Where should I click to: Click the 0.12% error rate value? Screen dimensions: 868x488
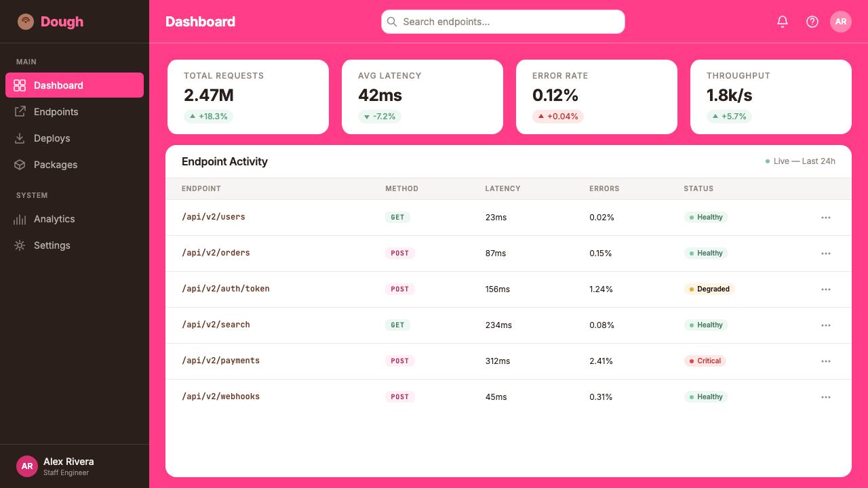[x=555, y=95]
